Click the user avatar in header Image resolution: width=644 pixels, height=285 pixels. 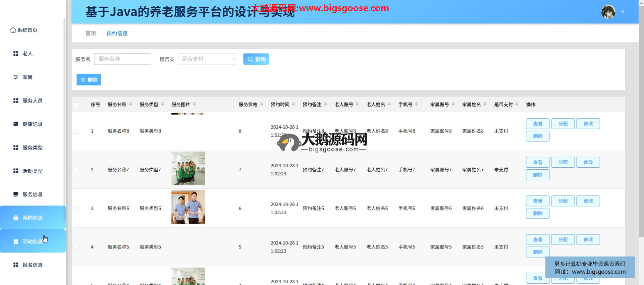click(608, 12)
